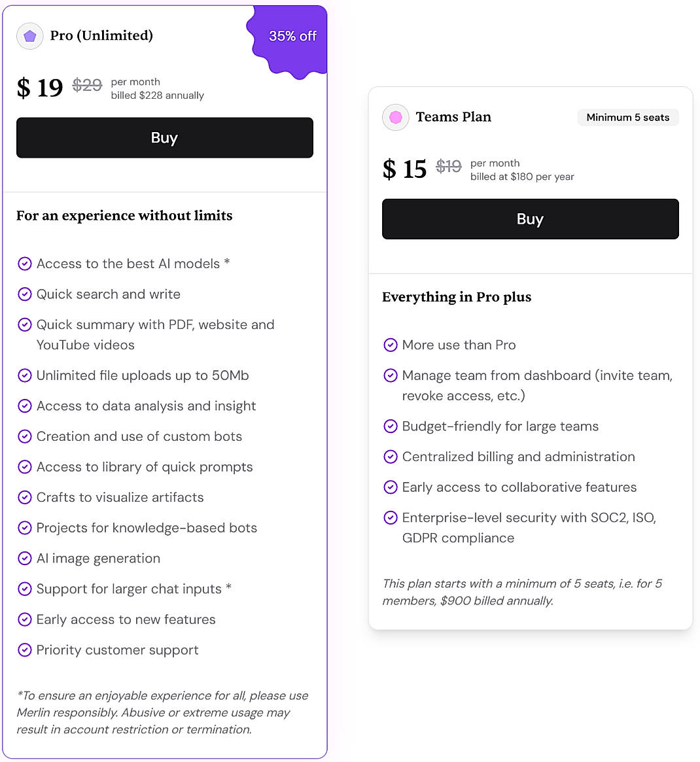Click the checkmark beside 'Access to the best AI models'
Image resolution: width=700 pixels, height=762 pixels.
click(25, 264)
